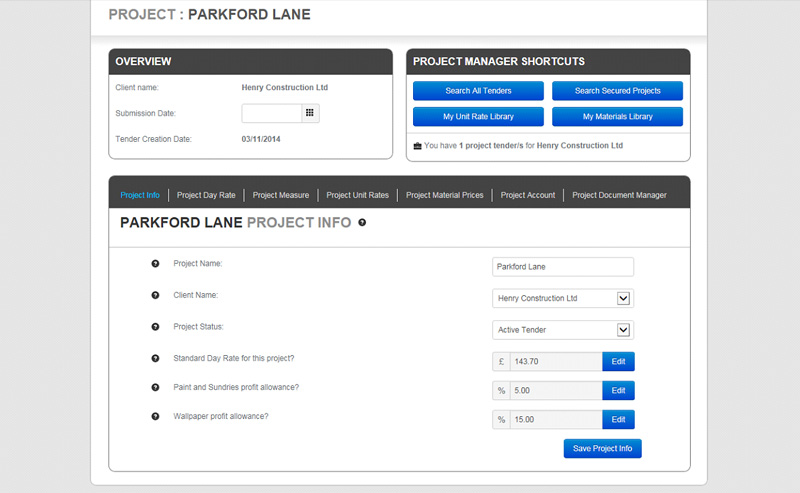Click help icon for Paint and Sundries allowance
This screenshot has height=493, width=800.
click(155, 388)
